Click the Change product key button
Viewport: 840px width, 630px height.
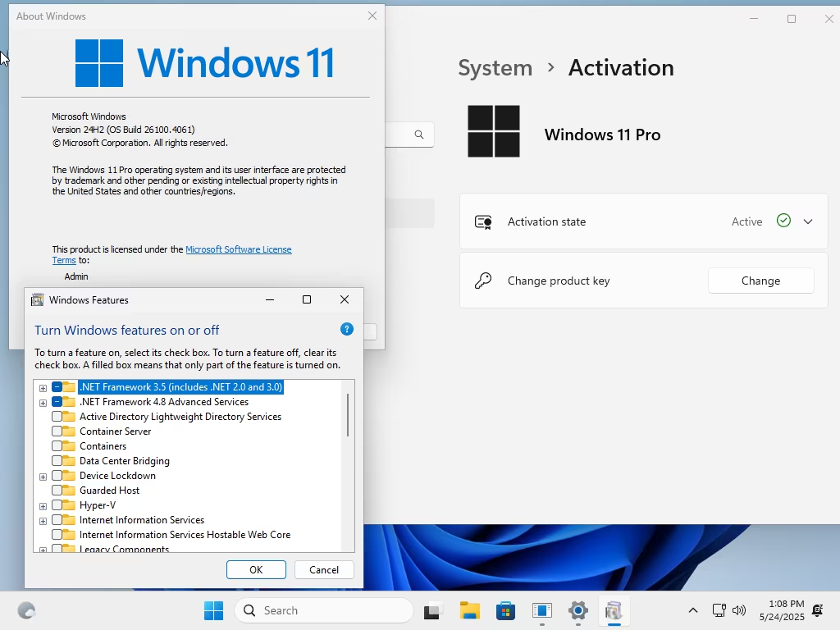[x=760, y=281]
